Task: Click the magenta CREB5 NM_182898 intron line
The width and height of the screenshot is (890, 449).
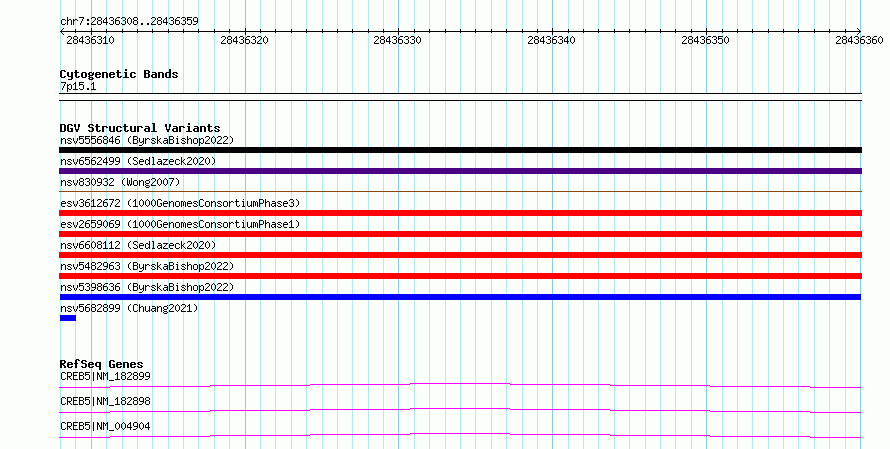Action: pyautogui.click(x=460, y=410)
